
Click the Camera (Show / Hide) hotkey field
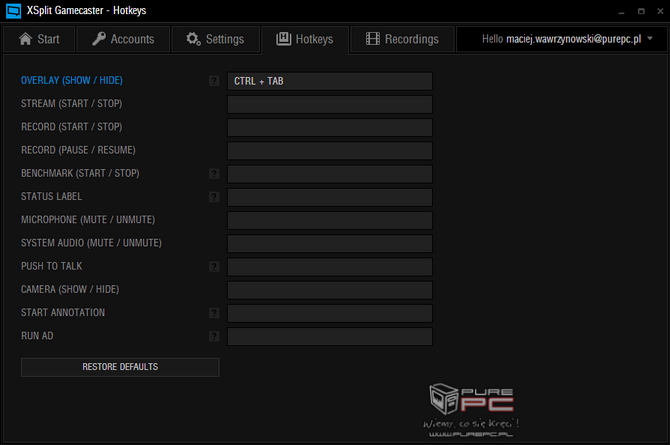point(329,290)
